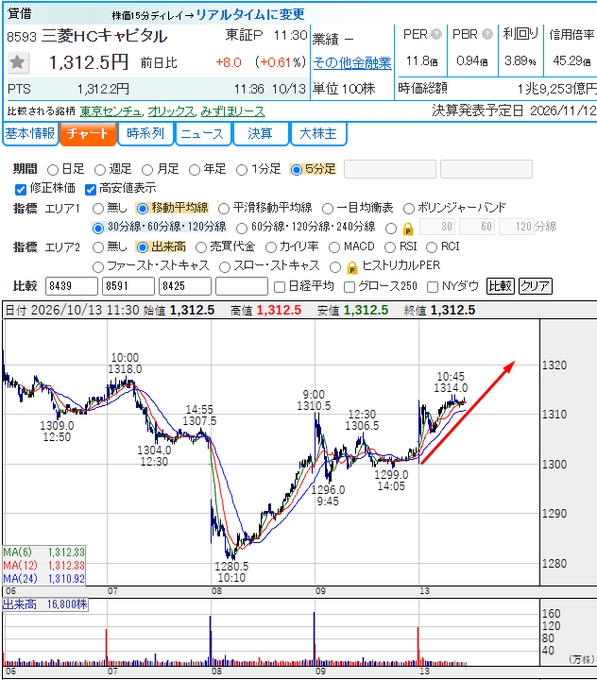Enable 日経平均 comparison checkbox
Image resolution: width=597 pixels, height=680 pixels.
pos(280,287)
